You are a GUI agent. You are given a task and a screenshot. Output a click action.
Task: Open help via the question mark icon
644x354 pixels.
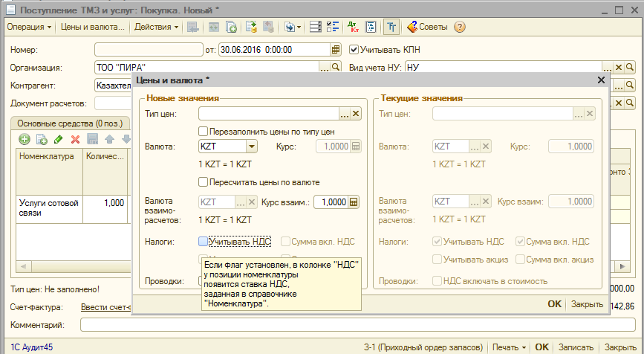pos(460,27)
